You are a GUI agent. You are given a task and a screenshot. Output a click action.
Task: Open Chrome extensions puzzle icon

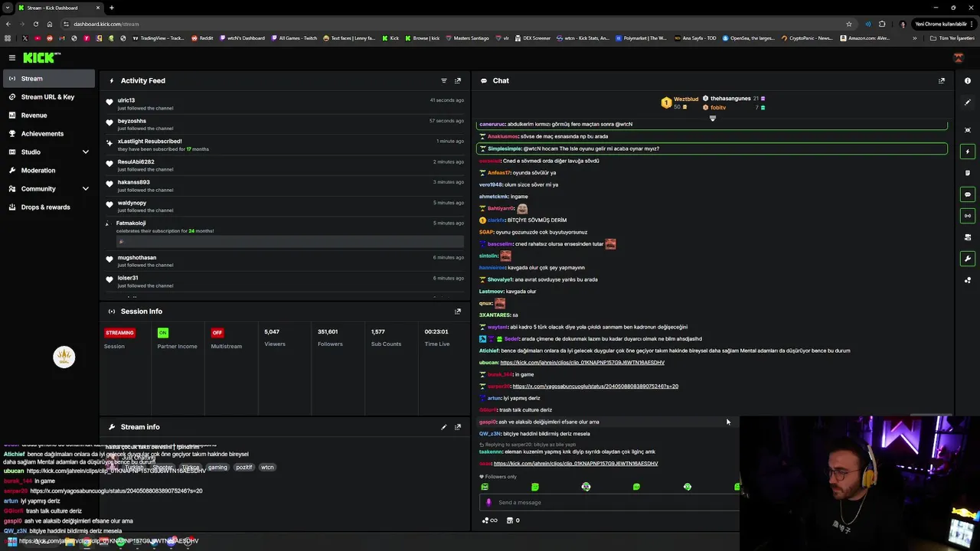882,24
